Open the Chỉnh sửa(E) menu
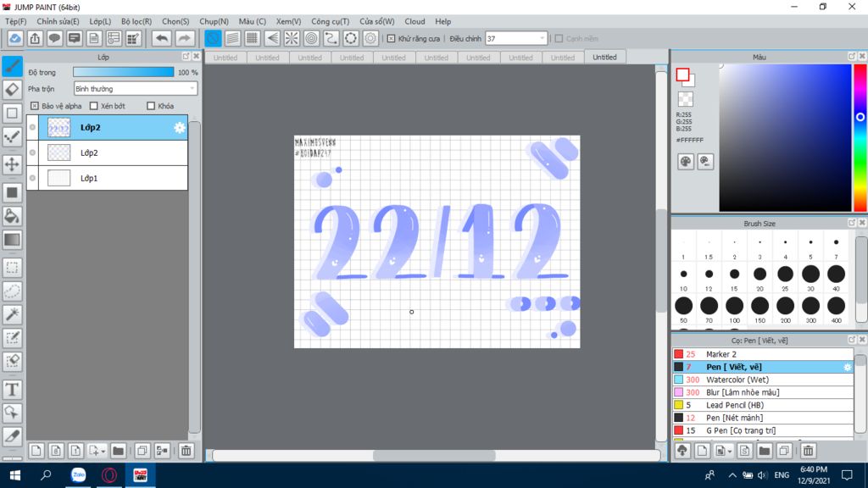The width and height of the screenshot is (868, 488). point(58,21)
